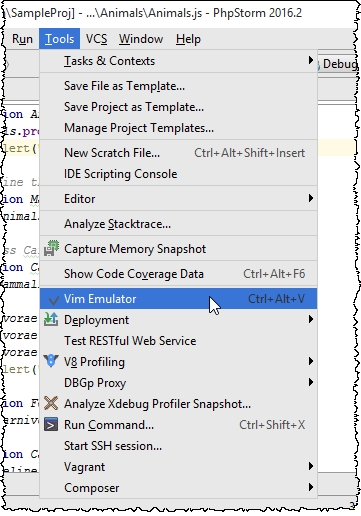
Task: Click the Ctrl+Alt+V shortcut text
Action: 276,299
